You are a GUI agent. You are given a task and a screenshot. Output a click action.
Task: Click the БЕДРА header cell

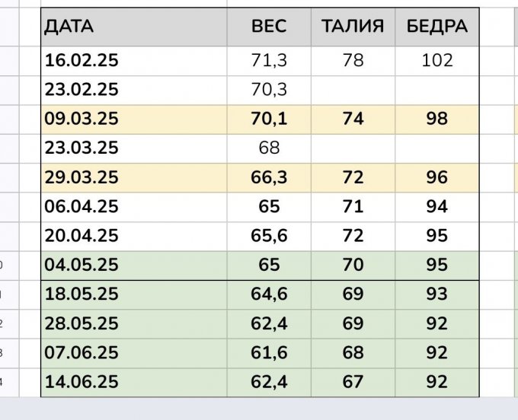pos(436,27)
